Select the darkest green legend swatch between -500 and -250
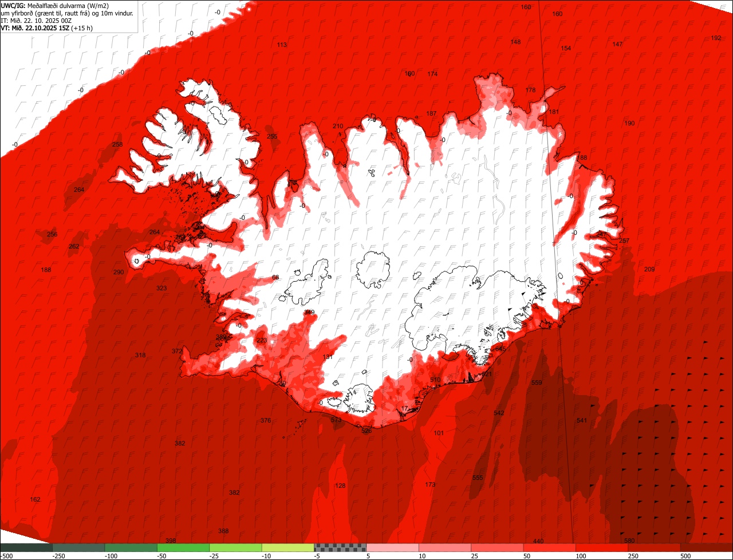Screen dimensions: 733x560 26,547
